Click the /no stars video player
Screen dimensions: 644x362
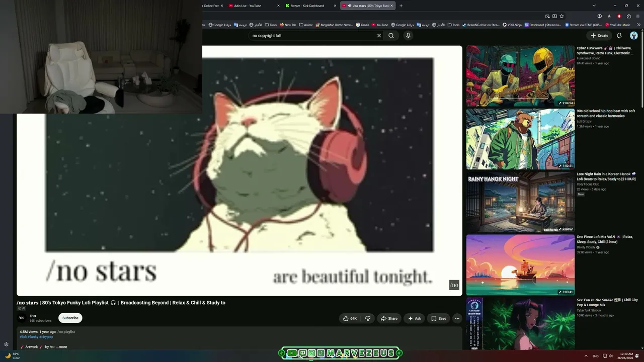click(x=239, y=171)
